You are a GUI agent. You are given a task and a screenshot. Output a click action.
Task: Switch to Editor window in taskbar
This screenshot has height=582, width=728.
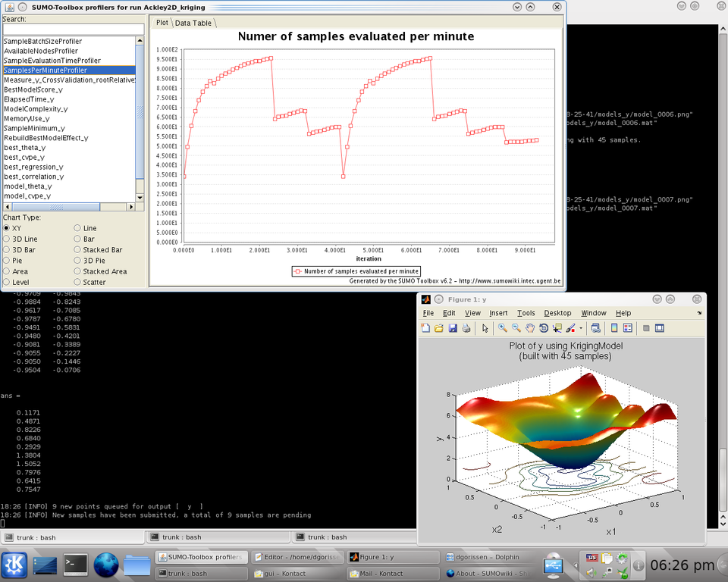297,558
